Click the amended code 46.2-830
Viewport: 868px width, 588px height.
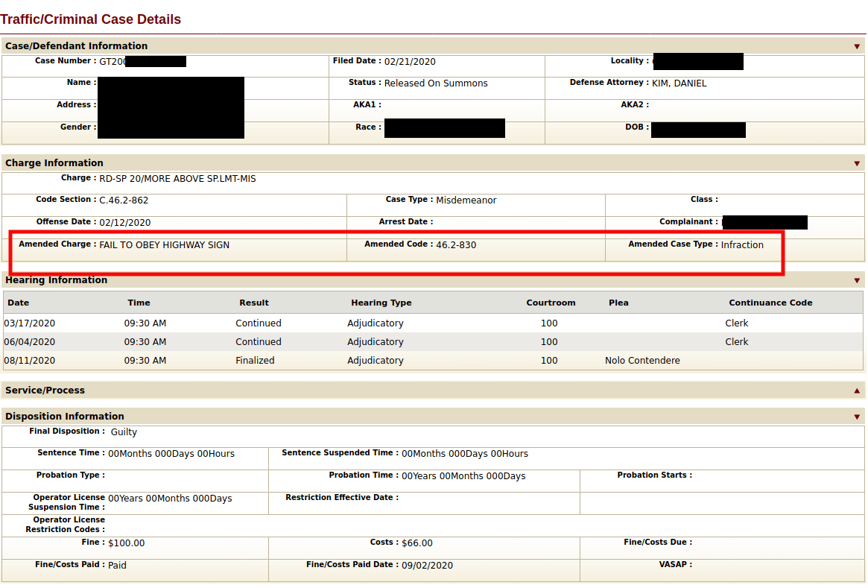[x=456, y=244]
